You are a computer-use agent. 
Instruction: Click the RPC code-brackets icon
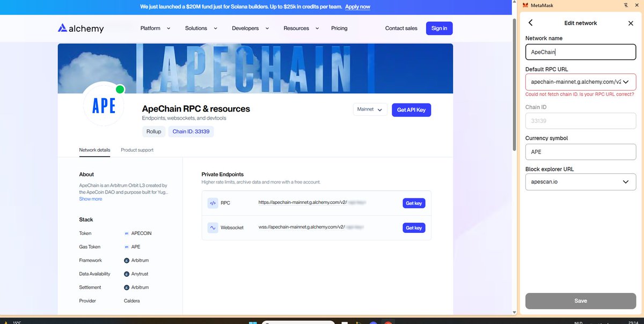tap(213, 203)
